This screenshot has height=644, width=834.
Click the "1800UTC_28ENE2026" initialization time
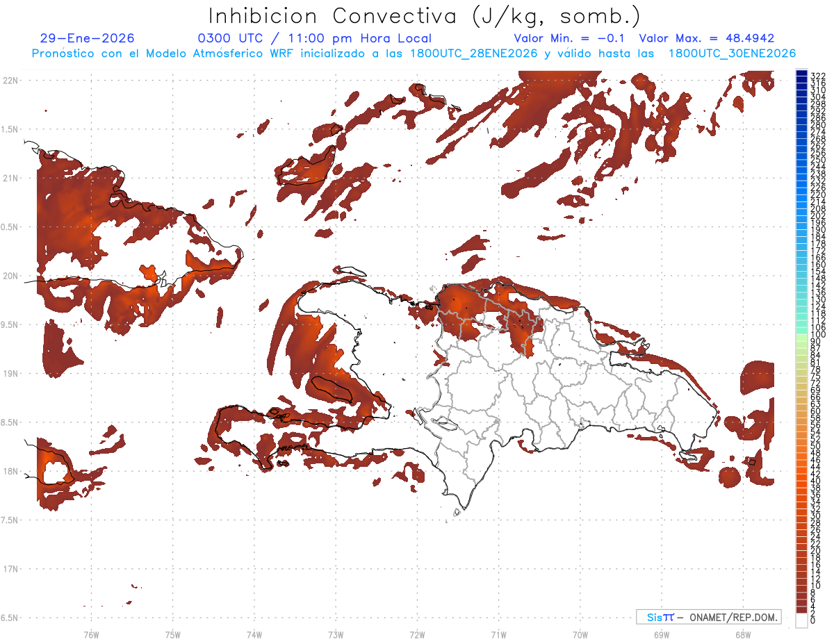click(475, 53)
